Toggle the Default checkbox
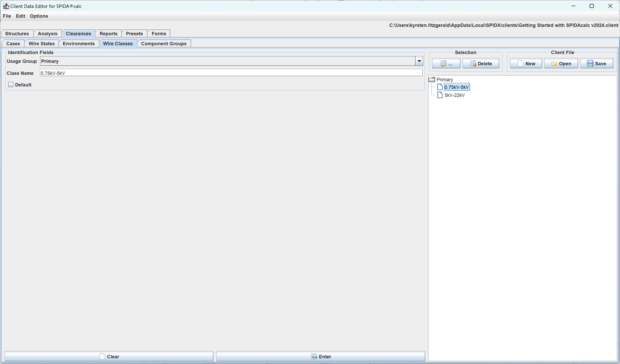This screenshot has width=620, height=364. pyautogui.click(x=11, y=85)
